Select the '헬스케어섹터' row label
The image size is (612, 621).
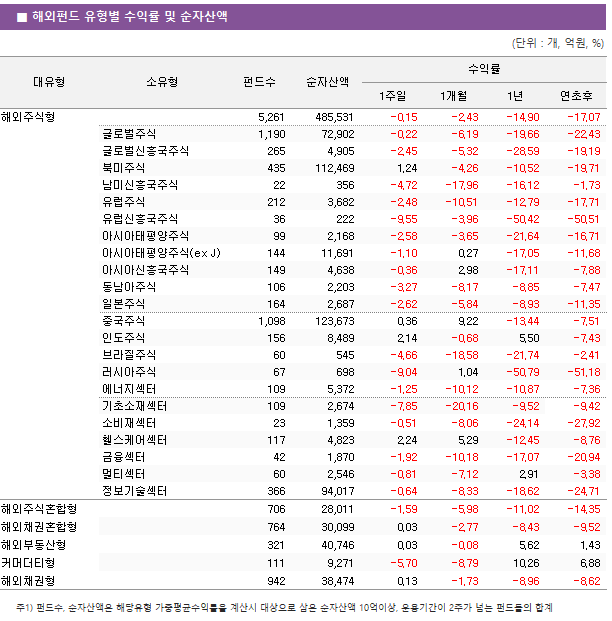[x=135, y=440]
